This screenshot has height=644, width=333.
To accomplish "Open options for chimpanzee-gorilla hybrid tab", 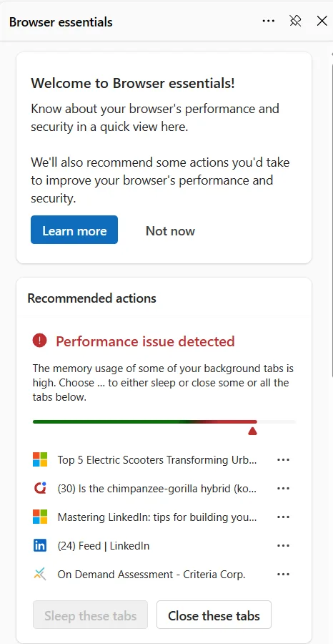I will pyautogui.click(x=284, y=488).
